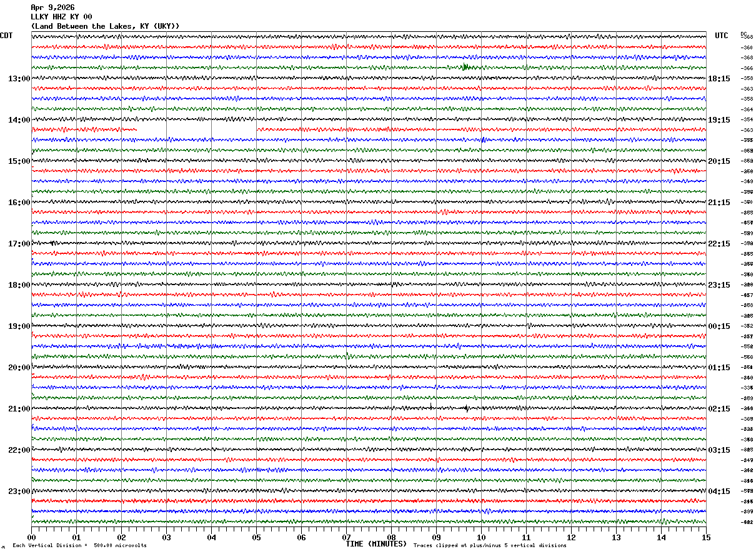Select the 19:00 CDT time label
This screenshot has height=554, width=756.
pos(19,326)
